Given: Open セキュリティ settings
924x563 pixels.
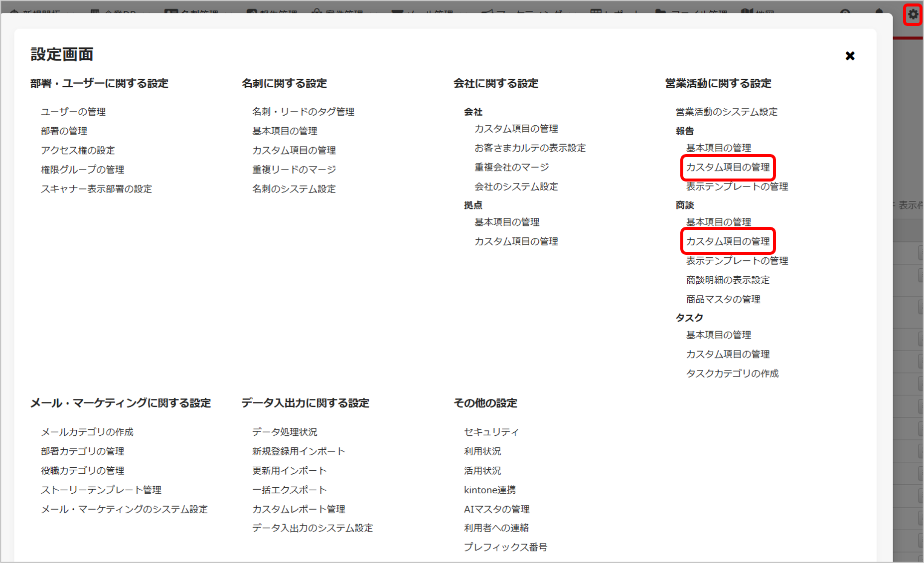Looking at the screenshot, I should 491,432.
